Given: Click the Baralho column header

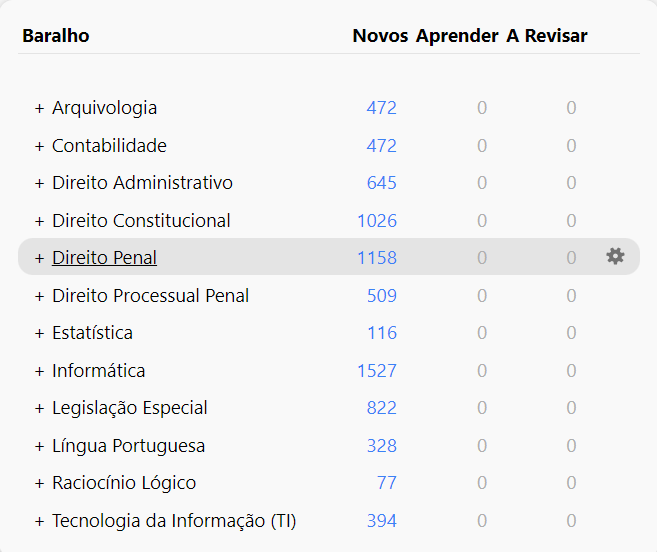Looking at the screenshot, I should 56,36.
